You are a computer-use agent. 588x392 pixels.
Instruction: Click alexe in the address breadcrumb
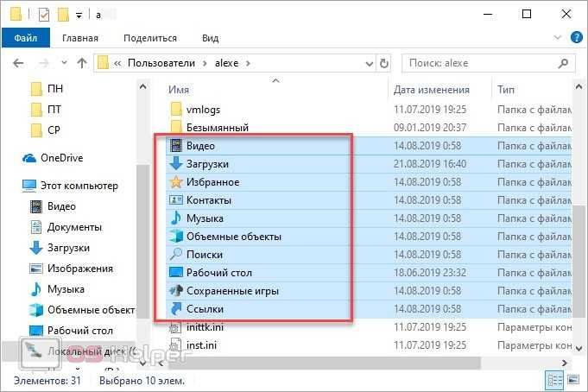click(226, 63)
